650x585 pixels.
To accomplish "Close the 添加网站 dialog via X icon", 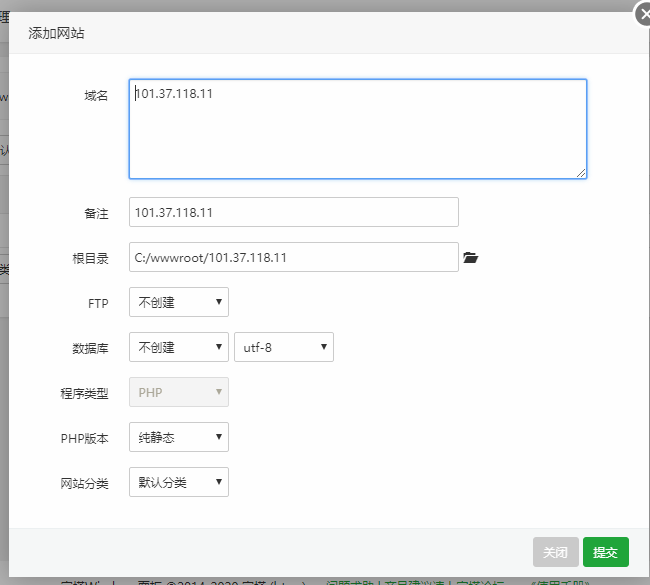I will pos(644,15).
